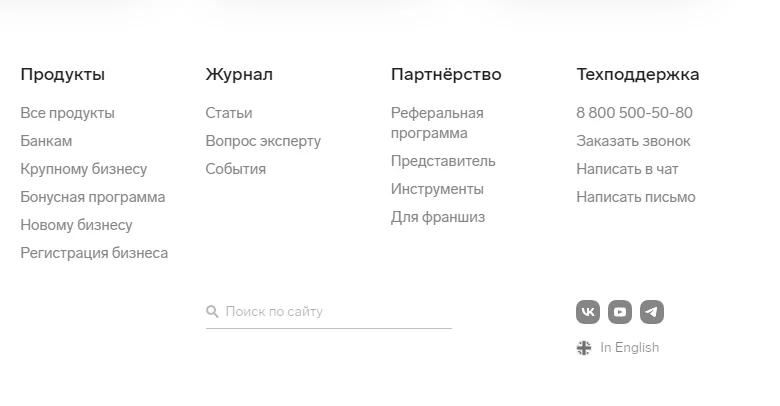Go to Вопрос эксперту page
Screen dimensions: 780x406
(x=263, y=141)
